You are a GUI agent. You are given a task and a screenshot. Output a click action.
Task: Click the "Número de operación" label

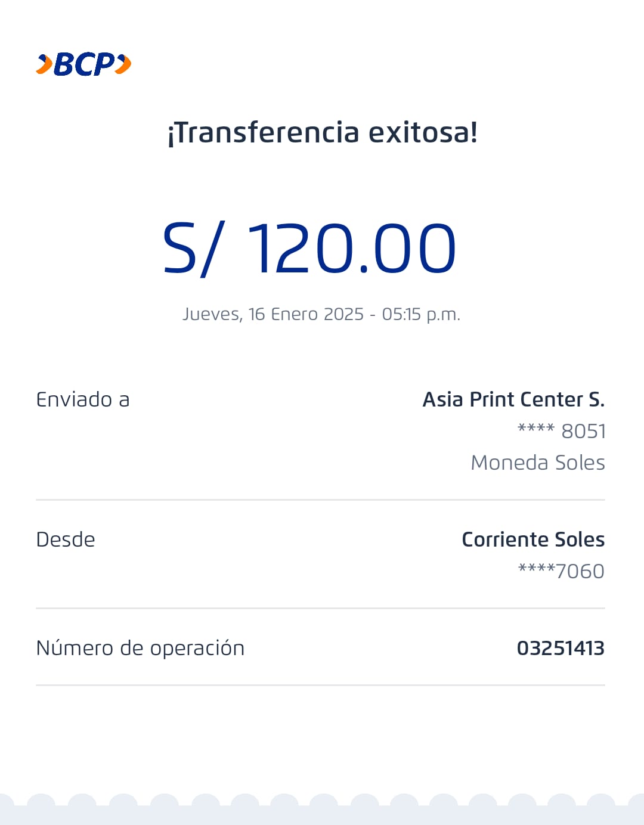140,648
